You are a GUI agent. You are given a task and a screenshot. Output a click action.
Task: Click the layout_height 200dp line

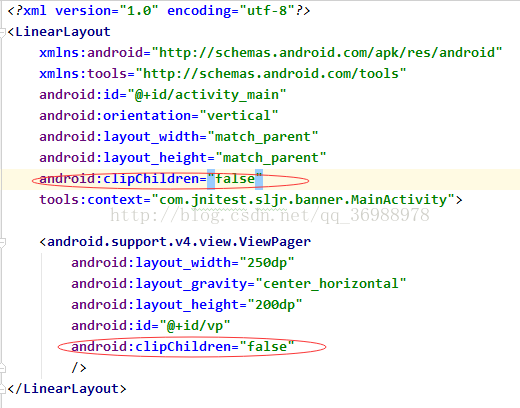click(x=187, y=305)
